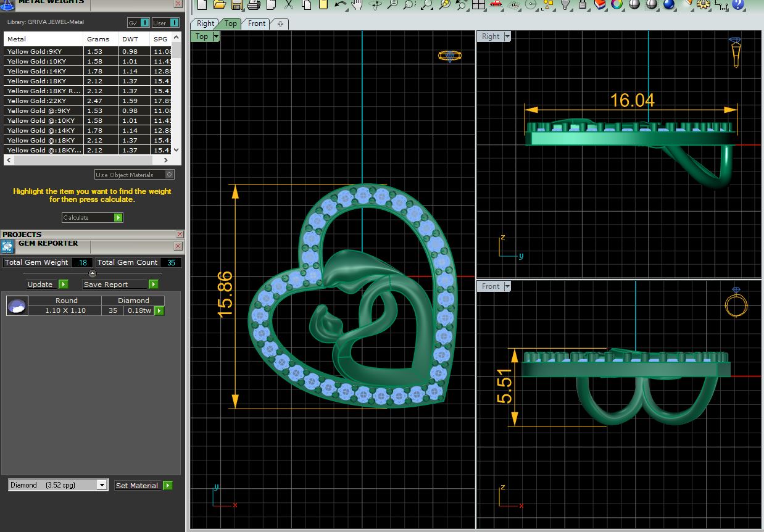The height and width of the screenshot is (532, 764).
Task: Close the Gem Reporter panel
Action: tap(178, 246)
